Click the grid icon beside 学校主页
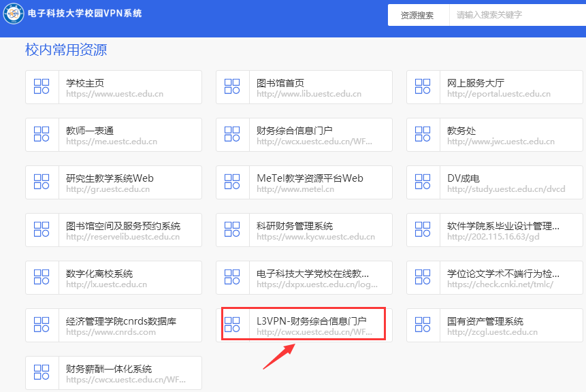This screenshot has height=392, width=586. coord(41,86)
